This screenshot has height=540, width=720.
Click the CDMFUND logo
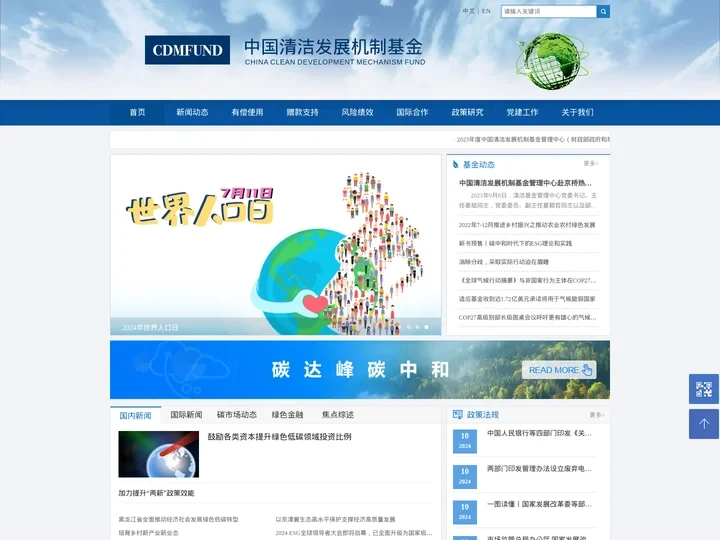coord(187,50)
